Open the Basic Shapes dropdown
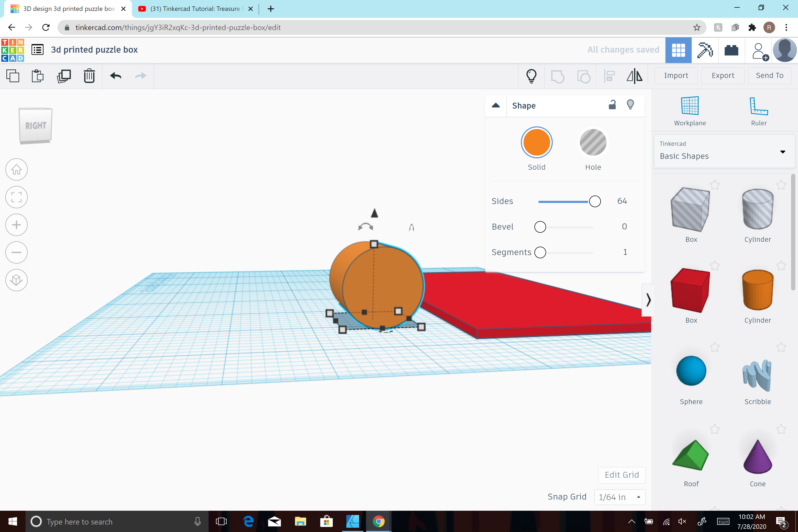Screen dimensions: 798x532 [x=724, y=151]
